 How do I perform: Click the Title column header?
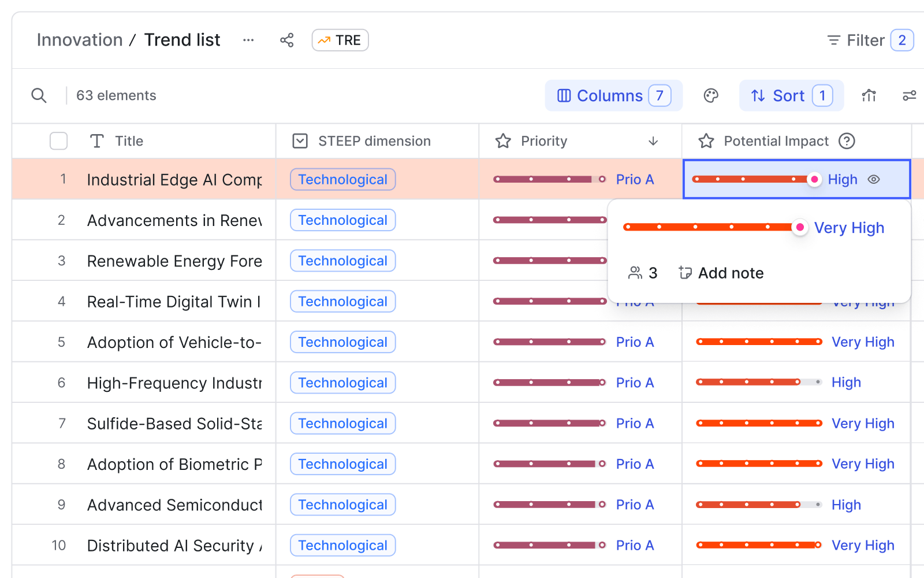click(129, 141)
